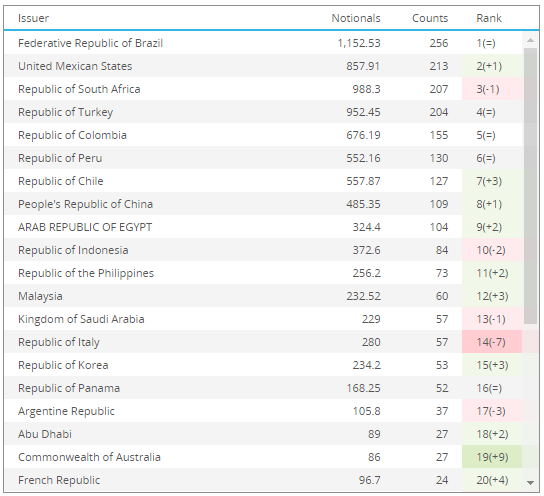Select People's Republic of China row
Screen dimensions: 544x496
(263, 204)
